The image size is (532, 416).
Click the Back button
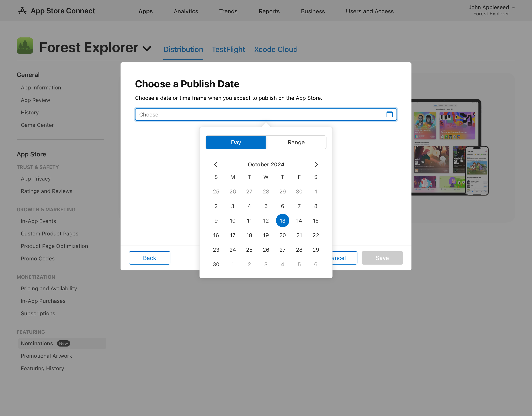(149, 258)
